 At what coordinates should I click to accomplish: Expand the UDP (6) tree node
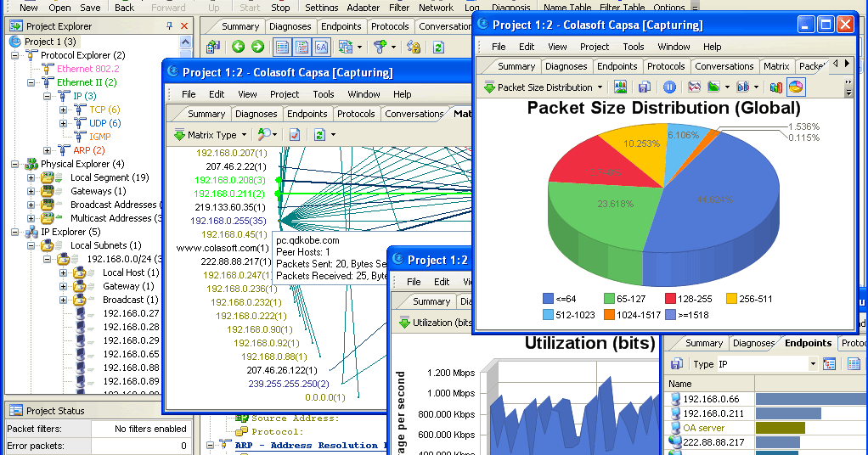click(63, 123)
